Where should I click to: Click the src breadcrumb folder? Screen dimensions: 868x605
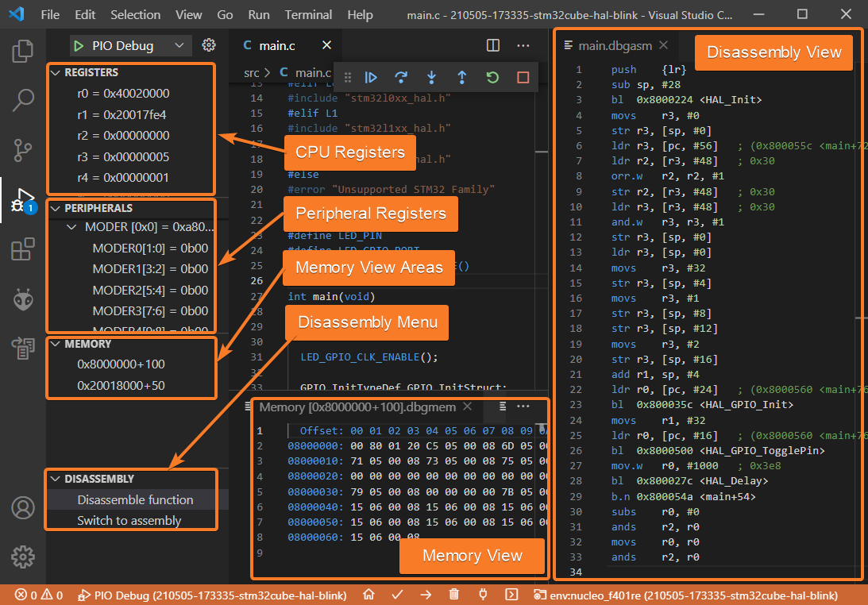point(252,72)
